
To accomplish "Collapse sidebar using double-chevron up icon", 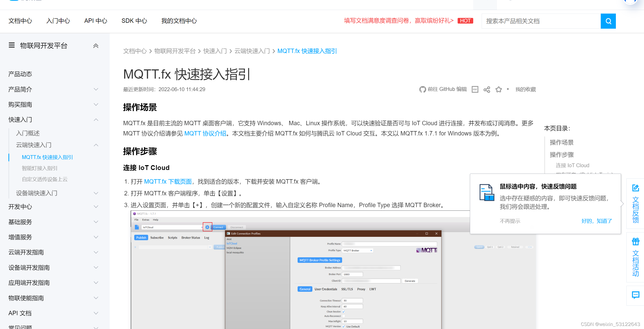I will pyautogui.click(x=96, y=46).
